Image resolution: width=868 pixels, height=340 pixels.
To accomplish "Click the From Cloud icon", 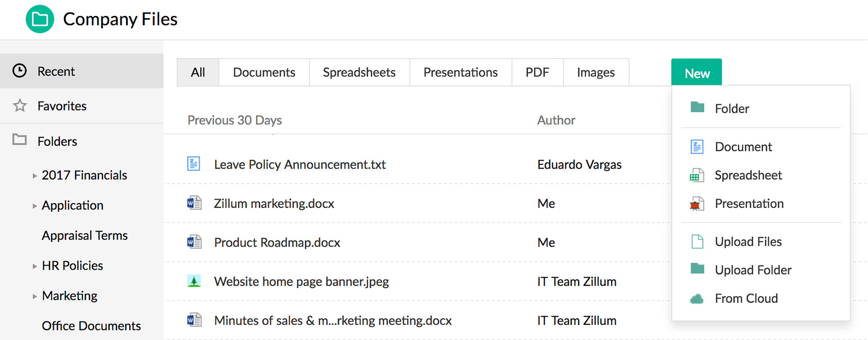I will click(697, 299).
